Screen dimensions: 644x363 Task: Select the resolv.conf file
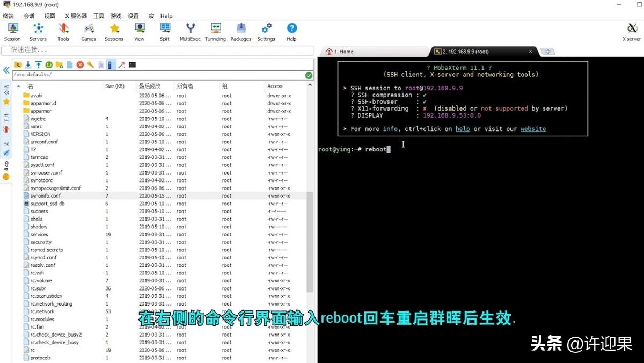click(42, 265)
